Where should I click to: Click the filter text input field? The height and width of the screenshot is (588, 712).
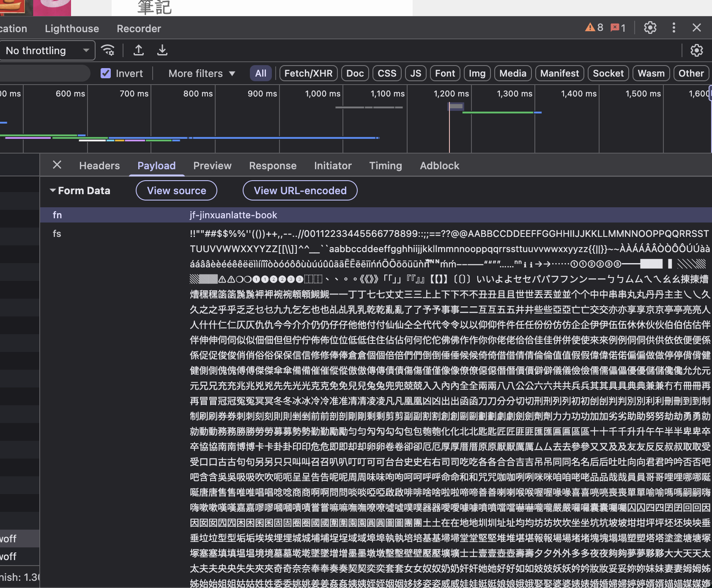coord(44,73)
